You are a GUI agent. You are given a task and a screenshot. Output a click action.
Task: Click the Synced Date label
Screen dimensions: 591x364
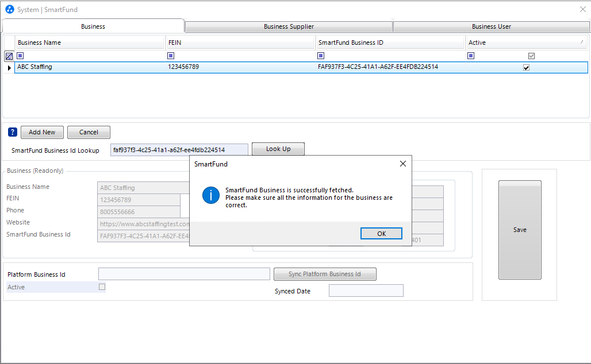(293, 291)
